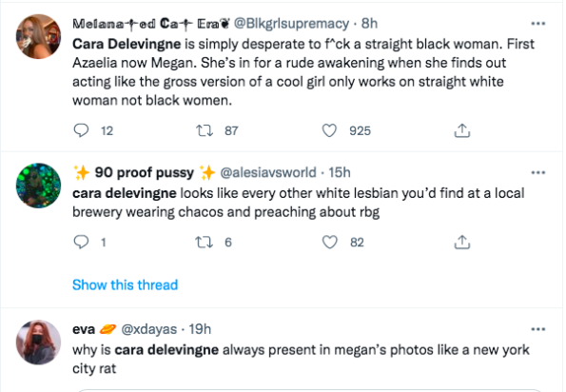
Task: Open avatar of Melanated Cat Era user
Action: [x=38, y=36]
